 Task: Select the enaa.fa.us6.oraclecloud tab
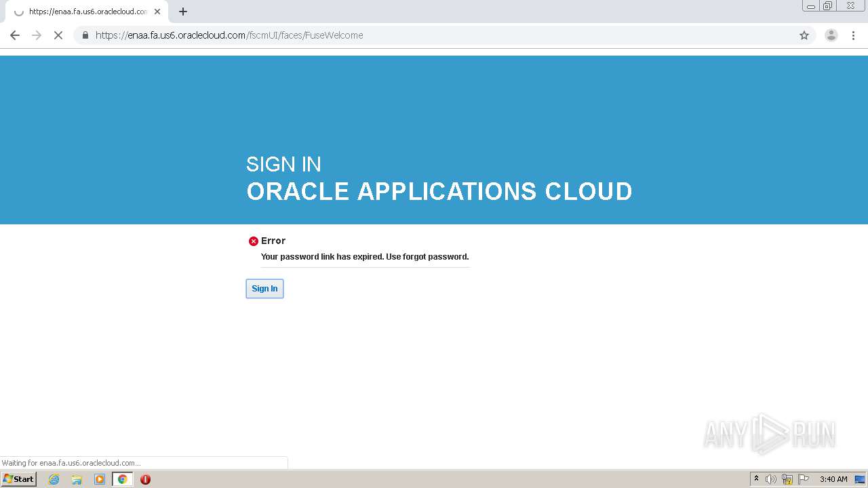pos(85,12)
